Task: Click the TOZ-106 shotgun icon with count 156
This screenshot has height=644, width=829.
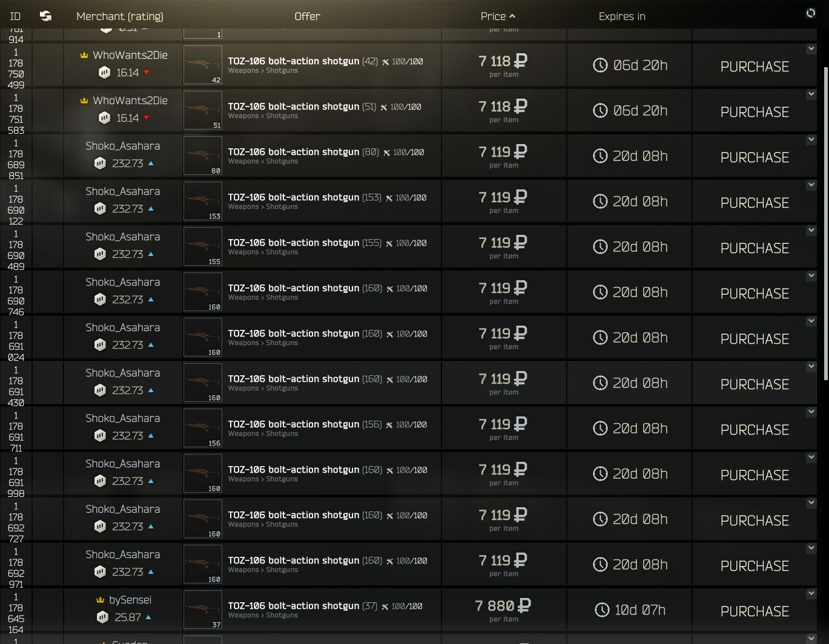Action: click(x=203, y=428)
